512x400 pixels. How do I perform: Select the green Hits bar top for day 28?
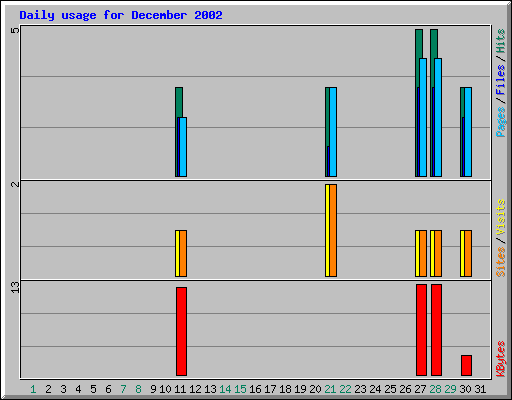[x=434, y=43]
